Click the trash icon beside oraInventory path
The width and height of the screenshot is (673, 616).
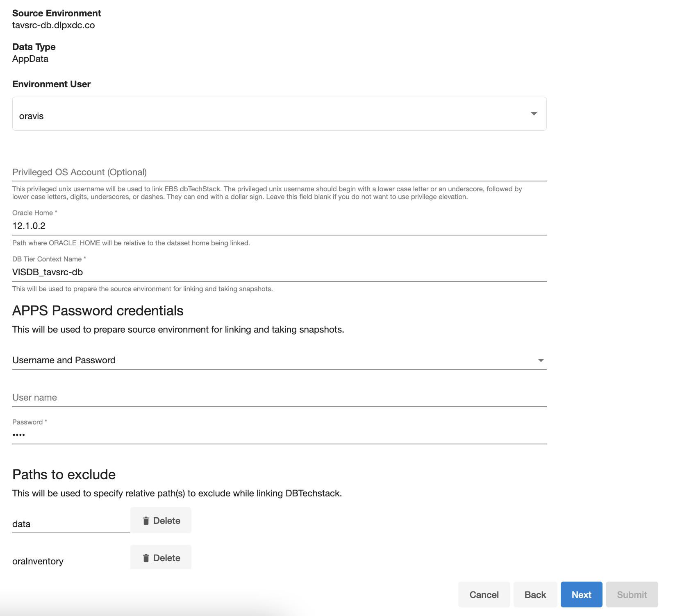pyautogui.click(x=146, y=557)
